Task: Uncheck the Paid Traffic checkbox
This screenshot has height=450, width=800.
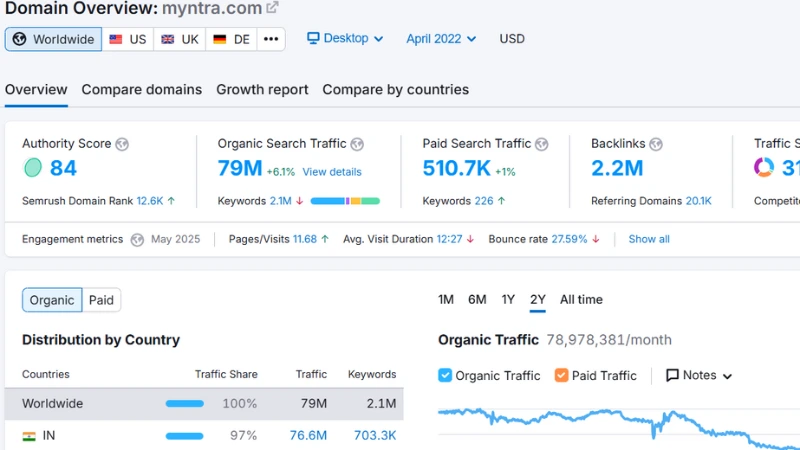Action: (x=561, y=376)
